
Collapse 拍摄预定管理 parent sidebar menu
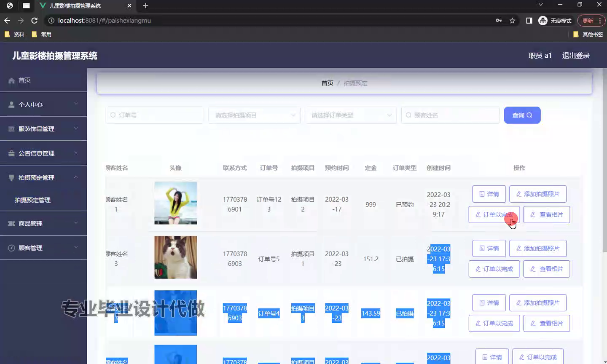(43, 178)
